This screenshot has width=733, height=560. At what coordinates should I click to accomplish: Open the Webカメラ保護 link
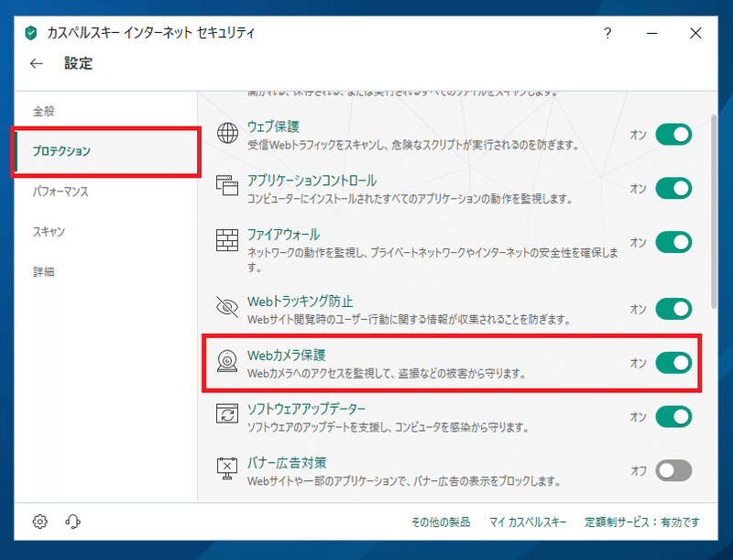pos(286,355)
